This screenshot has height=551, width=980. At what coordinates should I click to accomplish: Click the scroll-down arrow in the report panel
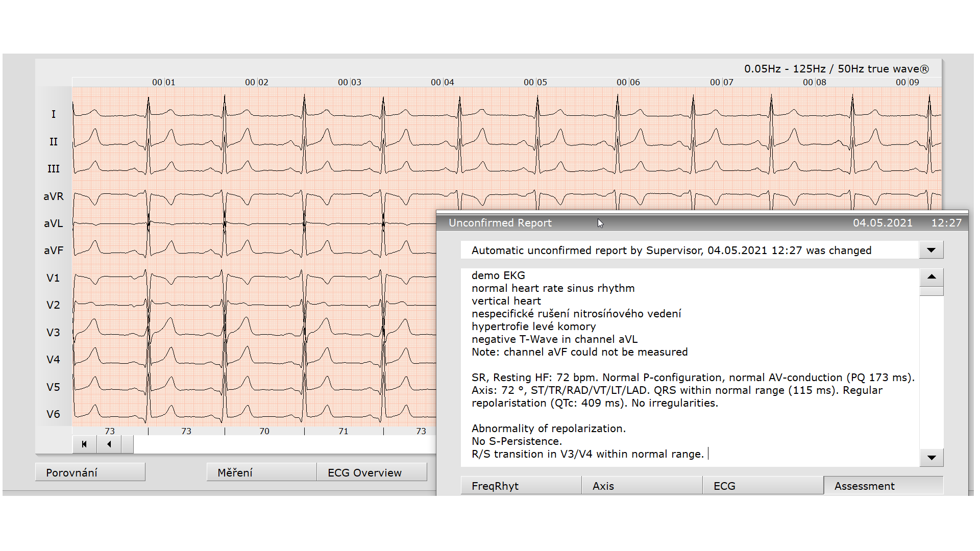coord(931,458)
